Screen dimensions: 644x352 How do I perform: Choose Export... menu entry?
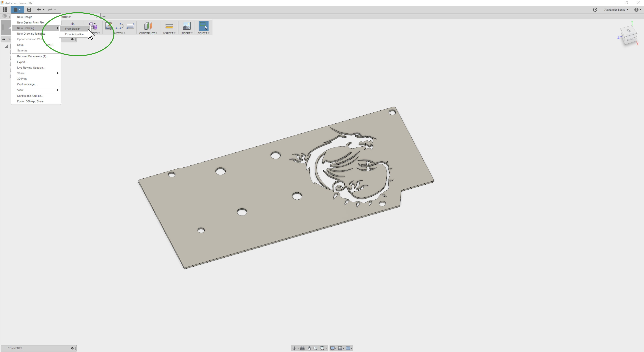[x=36, y=62]
